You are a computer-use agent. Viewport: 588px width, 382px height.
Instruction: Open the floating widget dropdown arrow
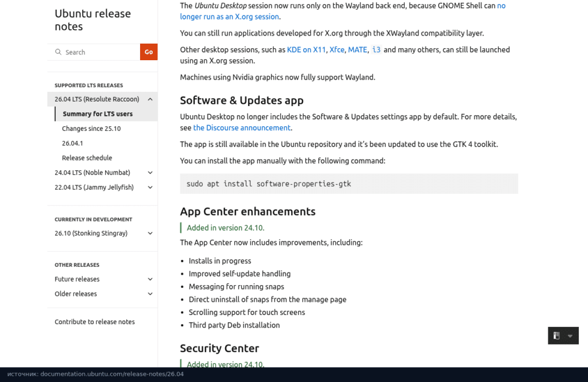570,336
